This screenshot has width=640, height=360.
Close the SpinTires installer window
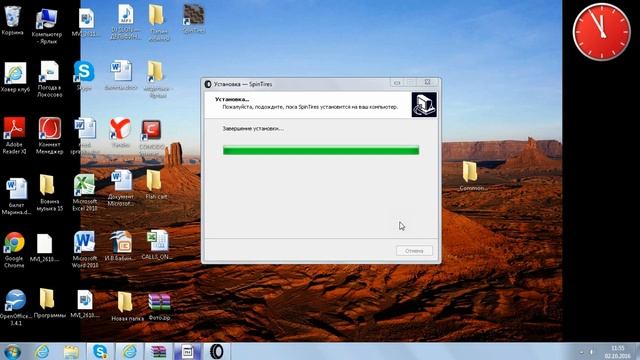pos(427,82)
